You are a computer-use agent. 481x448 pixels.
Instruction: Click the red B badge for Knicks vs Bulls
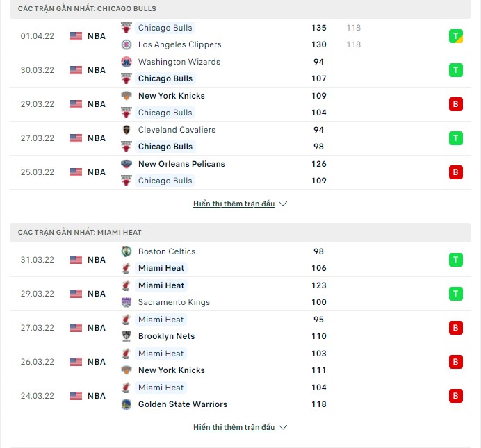click(x=455, y=104)
